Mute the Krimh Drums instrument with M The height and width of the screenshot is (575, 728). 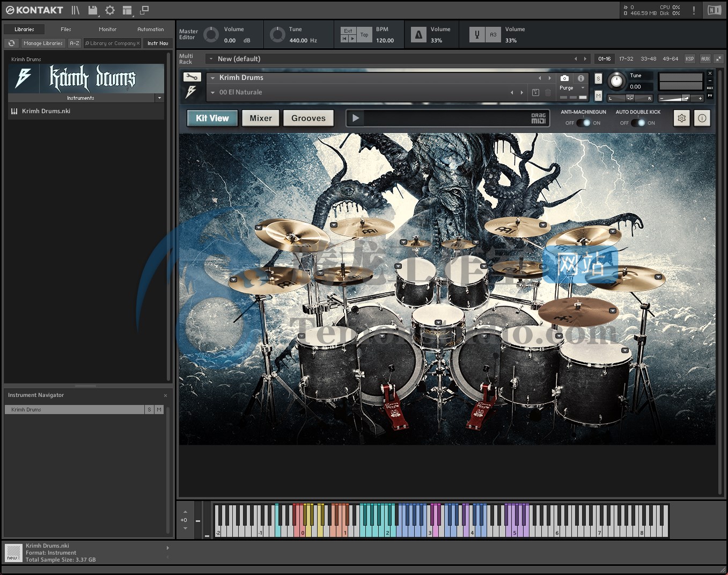[x=598, y=96]
